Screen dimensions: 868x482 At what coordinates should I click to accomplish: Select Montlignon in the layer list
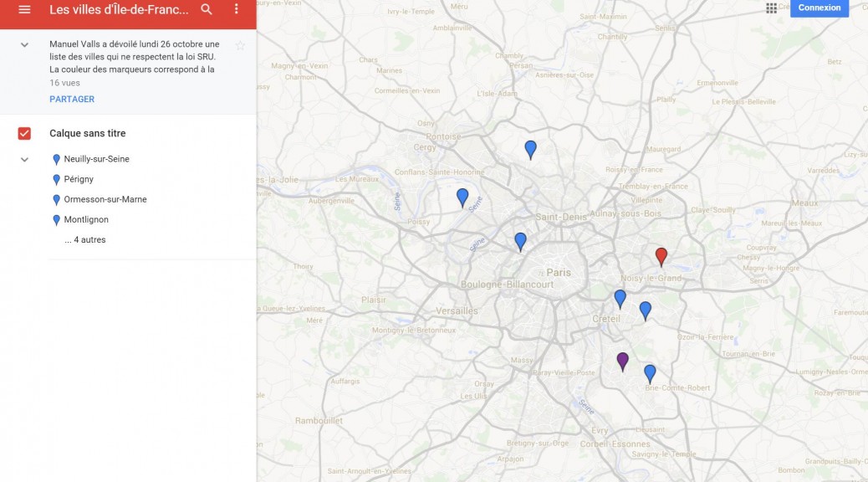pyautogui.click(x=86, y=219)
